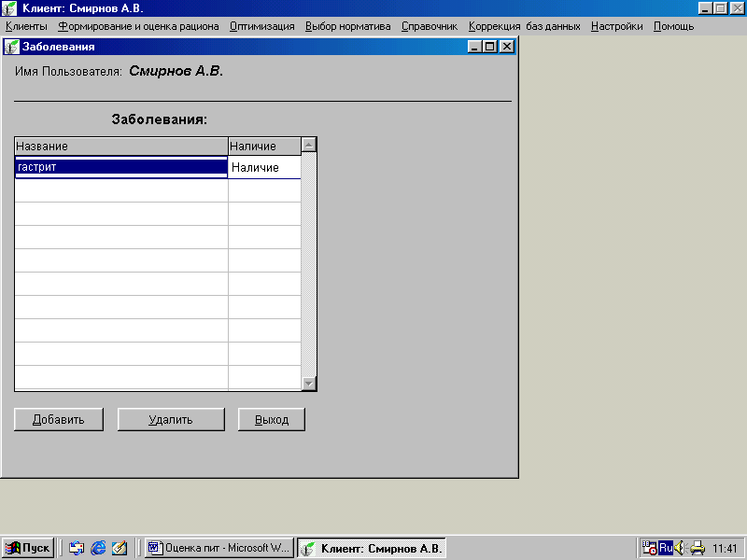Image resolution: width=747 pixels, height=560 pixels.
Task: Click the Удалить button
Action: click(x=171, y=419)
